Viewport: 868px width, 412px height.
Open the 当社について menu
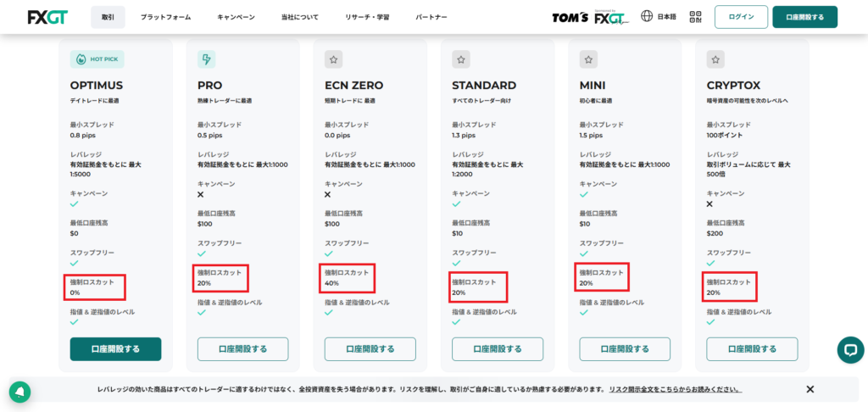[299, 17]
